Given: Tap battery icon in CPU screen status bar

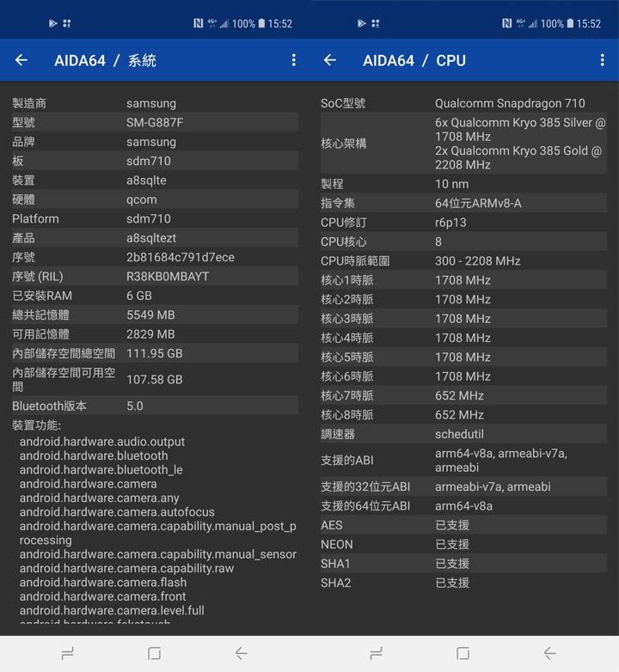Looking at the screenshot, I should (570, 23).
